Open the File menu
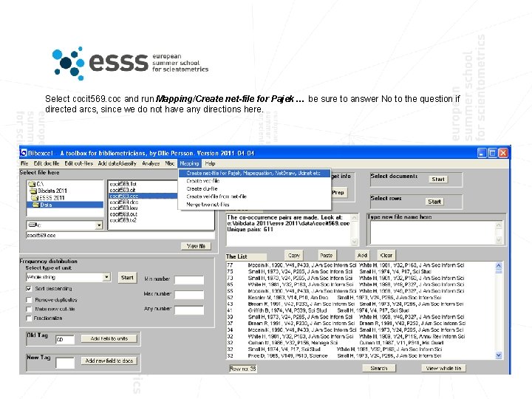The width and height of the screenshot is (532, 399). [24, 163]
